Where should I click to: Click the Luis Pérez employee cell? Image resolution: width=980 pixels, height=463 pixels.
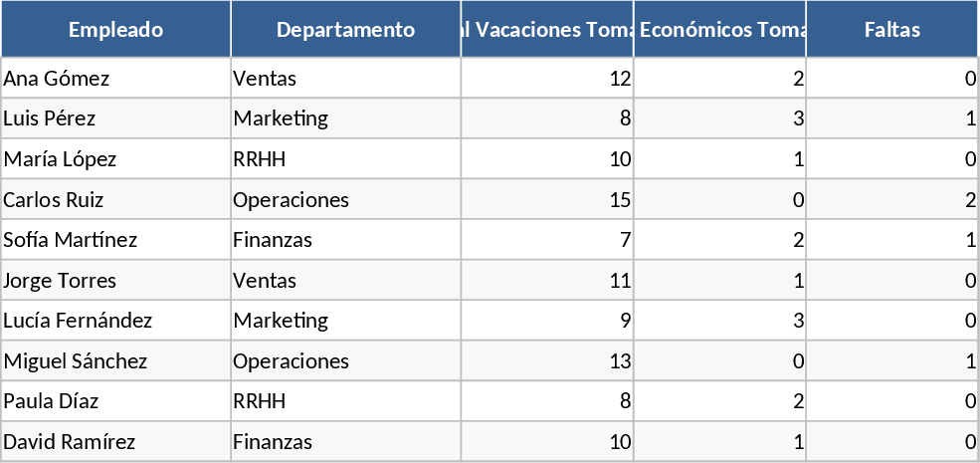[x=115, y=118]
